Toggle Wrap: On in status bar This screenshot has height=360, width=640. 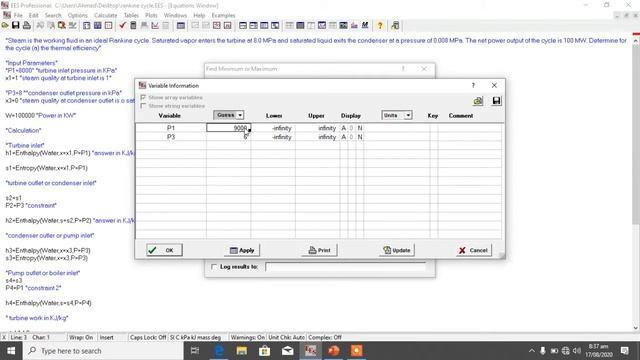coord(81,338)
